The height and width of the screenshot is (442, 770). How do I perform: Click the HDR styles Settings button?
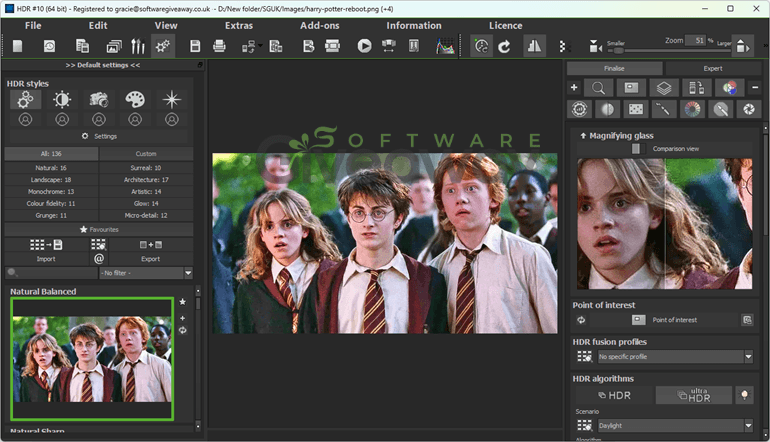(99, 136)
